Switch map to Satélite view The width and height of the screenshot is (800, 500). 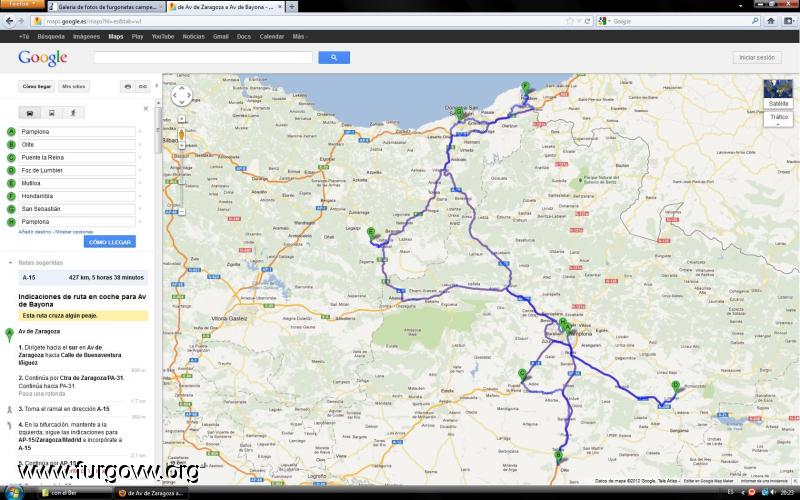[x=778, y=94]
